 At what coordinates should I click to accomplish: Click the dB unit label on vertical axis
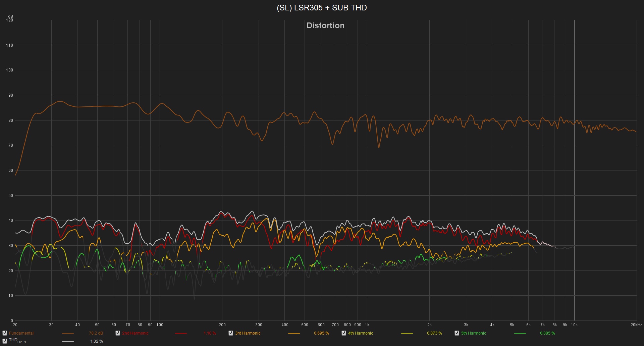11,16
